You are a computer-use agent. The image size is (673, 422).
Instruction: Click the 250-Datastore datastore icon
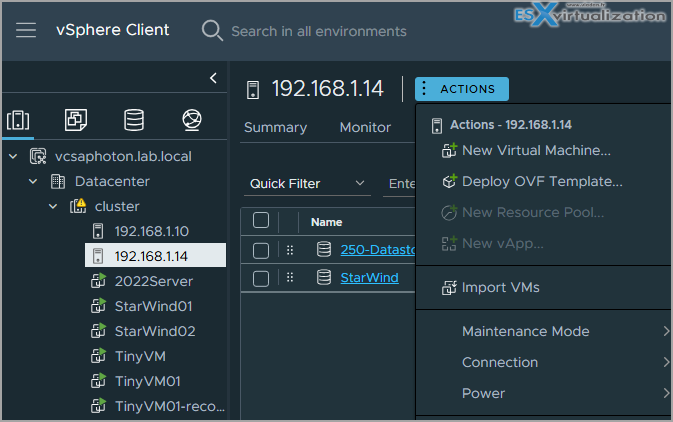(324, 249)
